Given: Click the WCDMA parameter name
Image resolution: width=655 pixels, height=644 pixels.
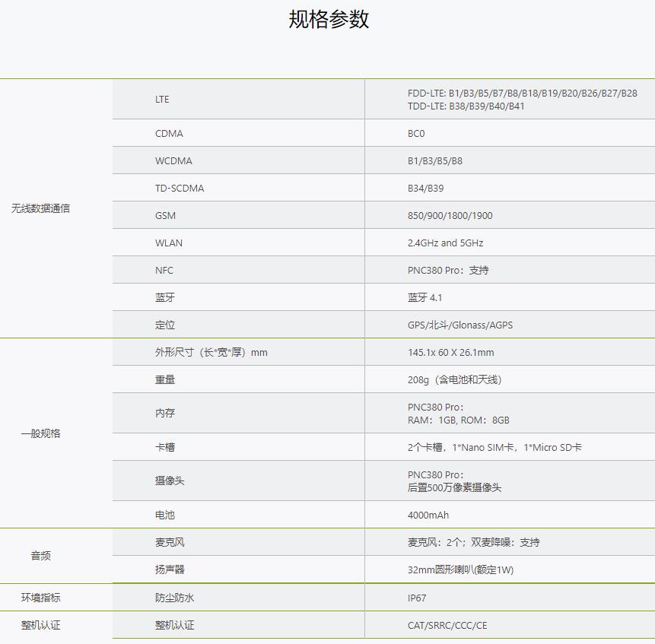Looking at the screenshot, I should coord(173,160).
